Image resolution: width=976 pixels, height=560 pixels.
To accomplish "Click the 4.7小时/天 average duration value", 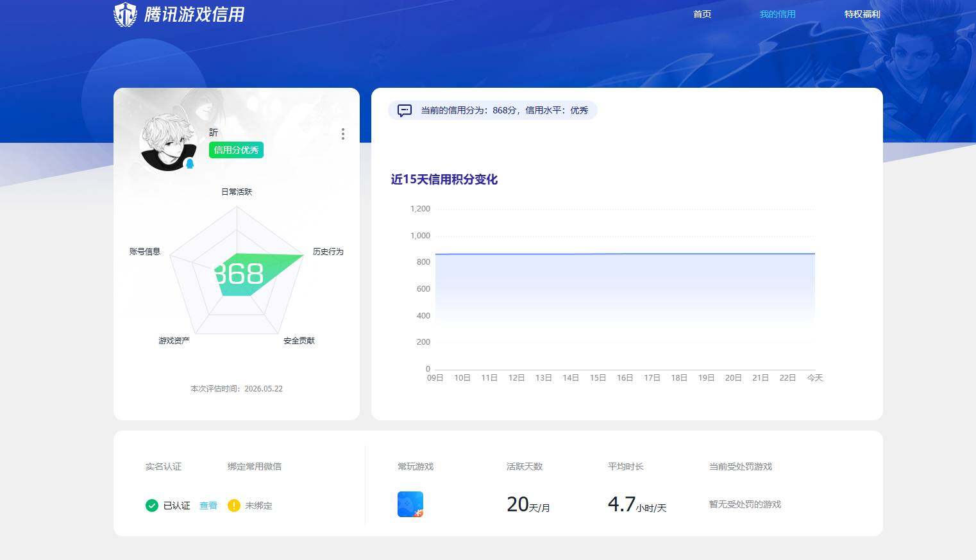I will [x=637, y=505].
